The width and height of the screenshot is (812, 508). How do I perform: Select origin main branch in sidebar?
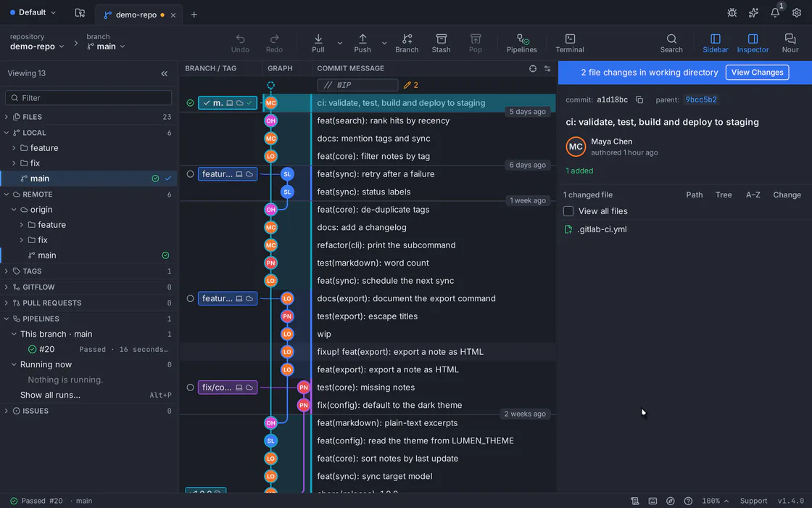pos(88,255)
